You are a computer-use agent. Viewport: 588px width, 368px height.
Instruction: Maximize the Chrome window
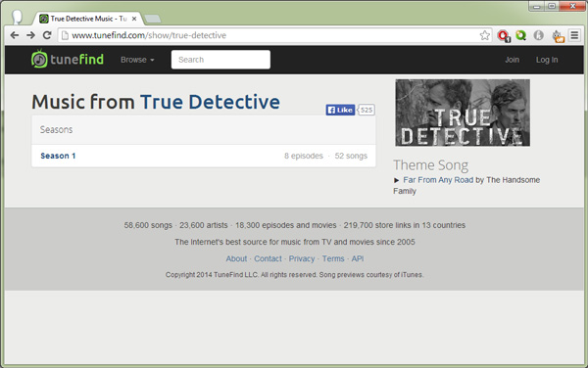pyautogui.click(x=552, y=6)
